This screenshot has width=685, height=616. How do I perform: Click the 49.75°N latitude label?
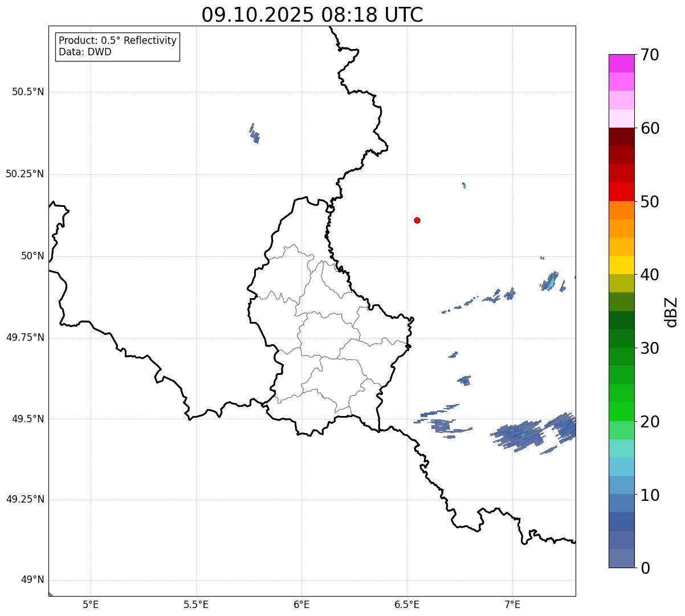tap(25, 337)
